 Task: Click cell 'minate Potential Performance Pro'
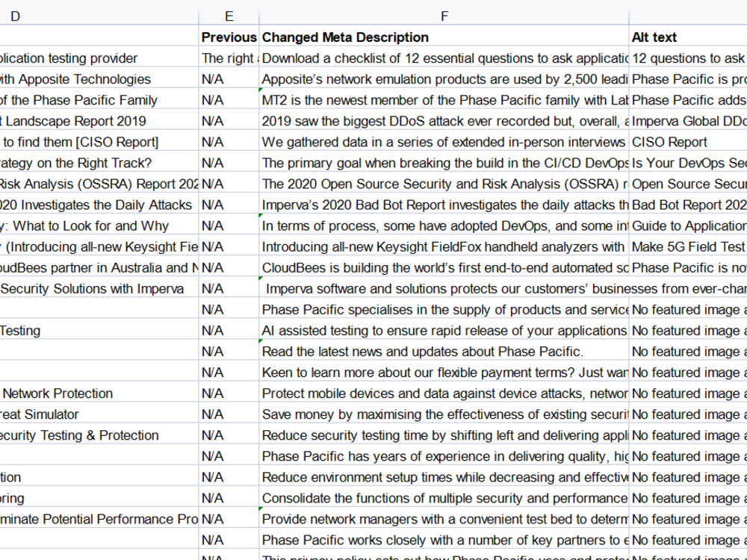pos(99,519)
